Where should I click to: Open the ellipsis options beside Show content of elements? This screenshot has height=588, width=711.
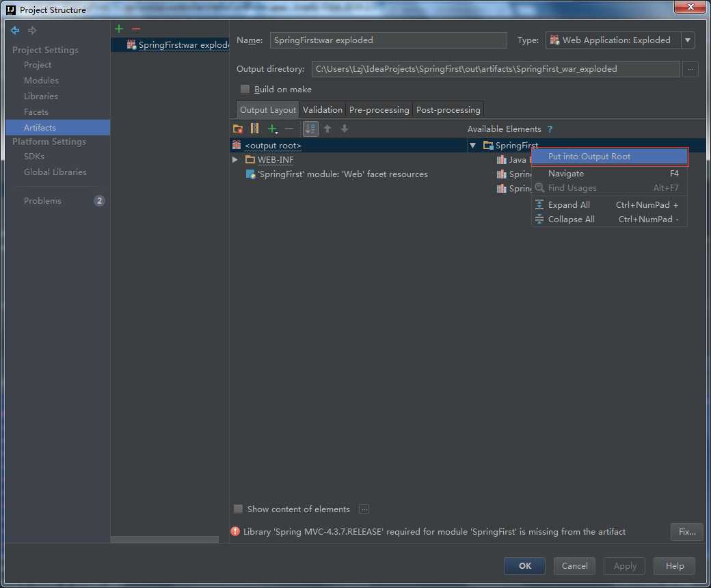[x=364, y=509]
